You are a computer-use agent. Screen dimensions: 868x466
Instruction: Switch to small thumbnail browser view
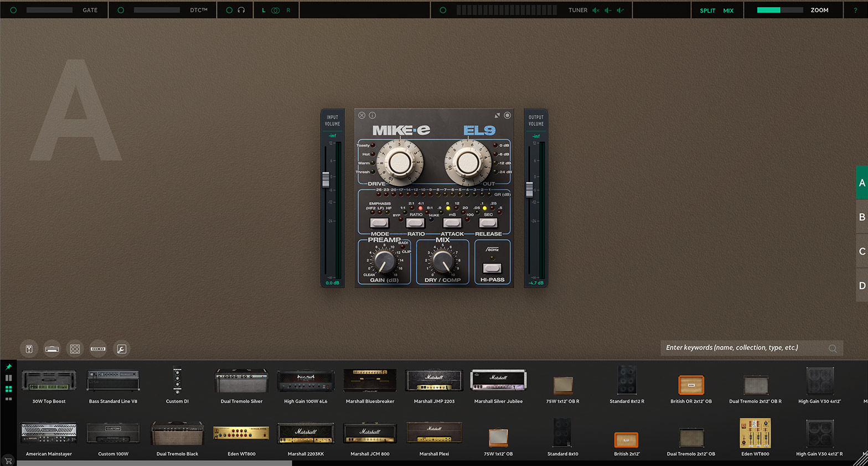8,399
